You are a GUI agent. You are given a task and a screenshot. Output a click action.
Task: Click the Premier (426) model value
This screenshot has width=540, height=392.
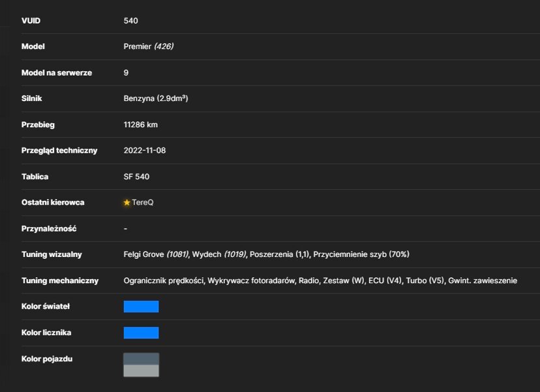(149, 46)
